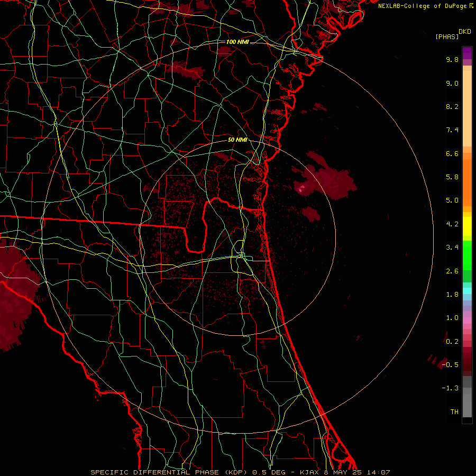Image resolution: width=476 pixels, height=476 pixels.
Task: Click the large peach segment of color bar
Action: pyautogui.click(x=467, y=108)
